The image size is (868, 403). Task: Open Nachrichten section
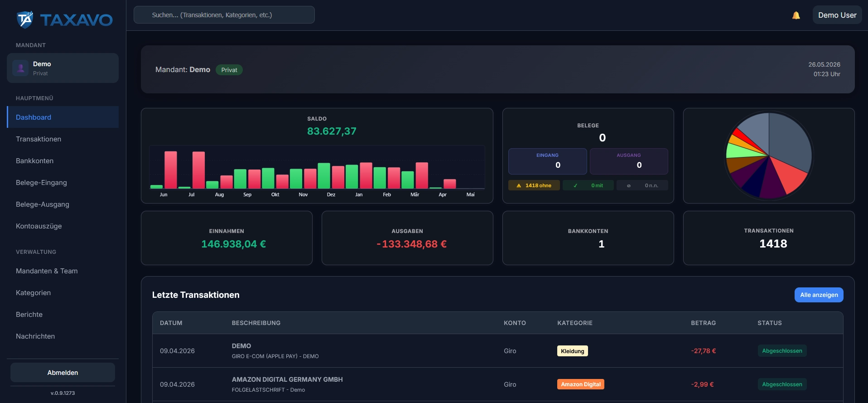63,336
